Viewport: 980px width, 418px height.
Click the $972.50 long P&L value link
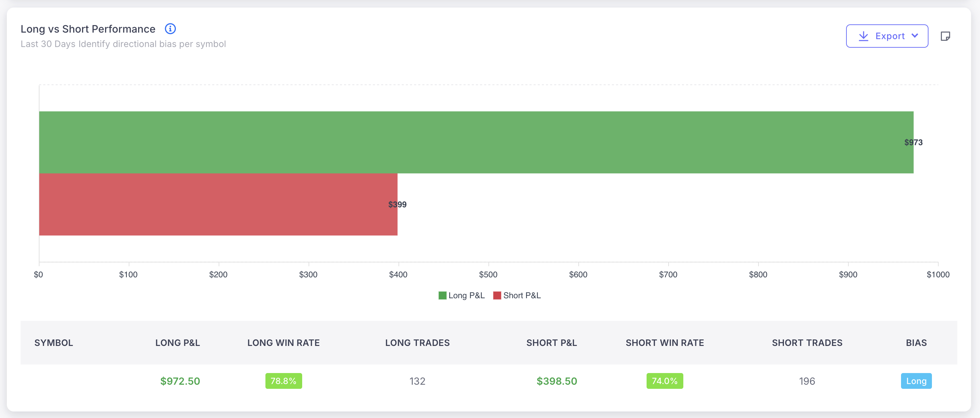(x=180, y=381)
